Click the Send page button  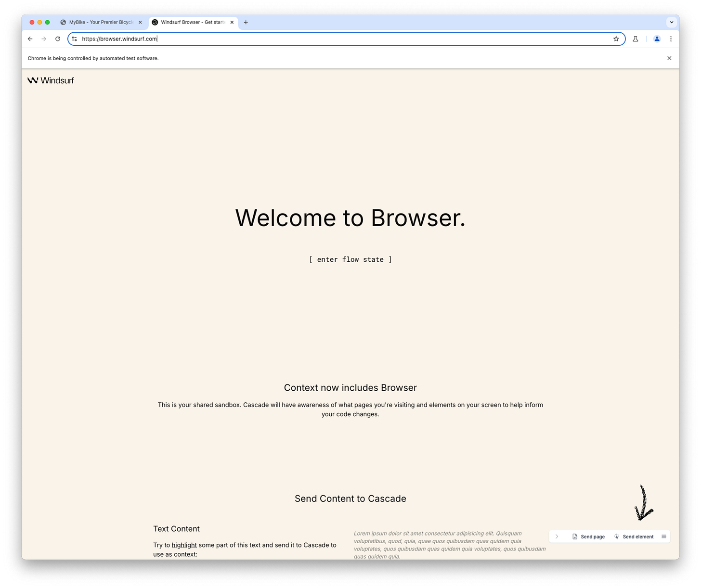[588, 537]
